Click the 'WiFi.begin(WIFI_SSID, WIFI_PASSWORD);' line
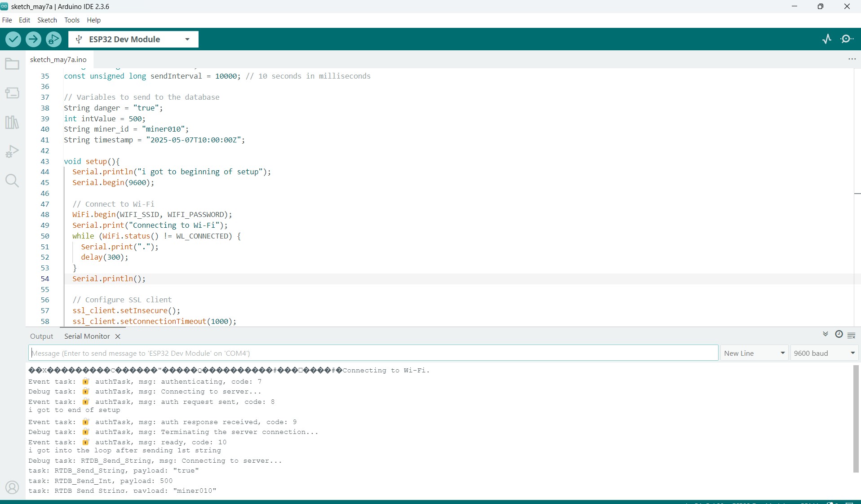The height and width of the screenshot is (504, 861). (152, 215)
